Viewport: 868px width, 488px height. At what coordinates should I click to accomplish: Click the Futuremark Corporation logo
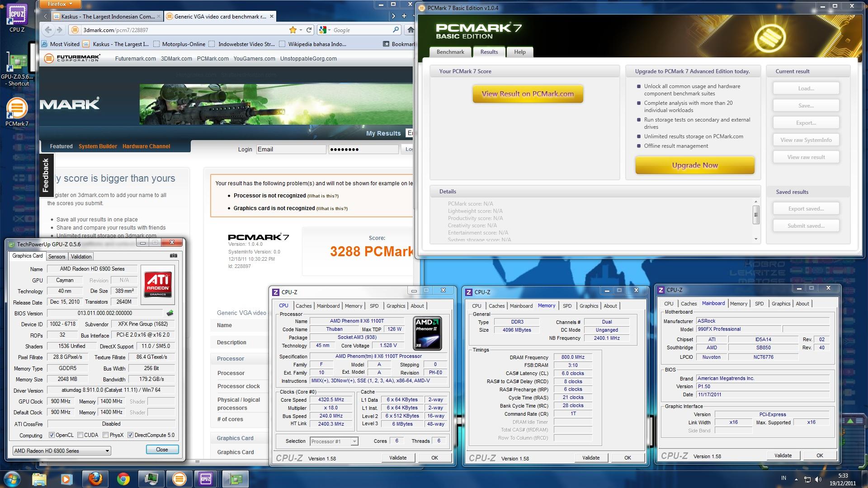point(72,58)
